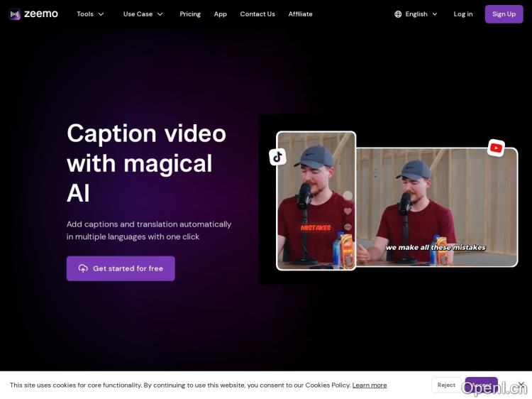
Task: Click the YouTube icon badge
Action: pos(496,148)
